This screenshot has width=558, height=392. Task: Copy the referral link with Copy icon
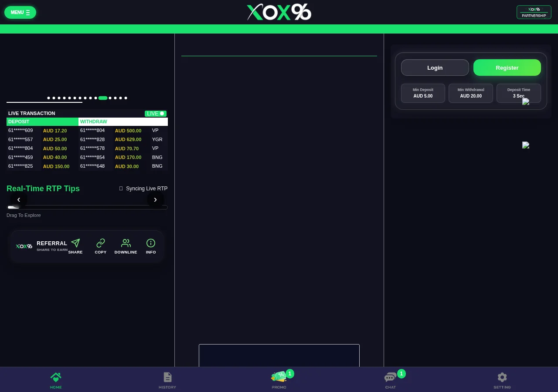coord(101,246)
